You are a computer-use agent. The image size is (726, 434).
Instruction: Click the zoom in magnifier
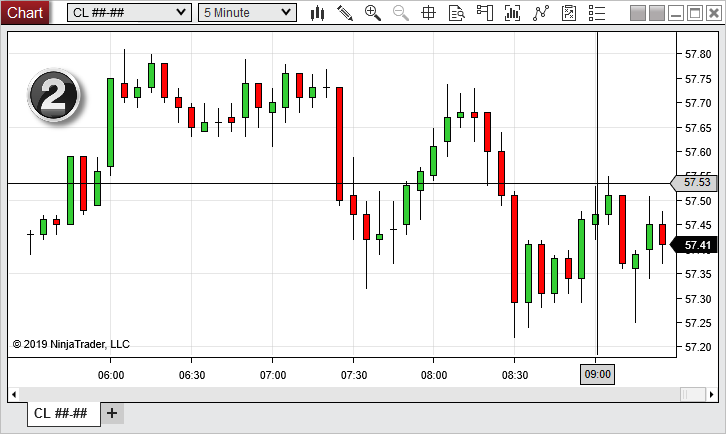[373, 13]
